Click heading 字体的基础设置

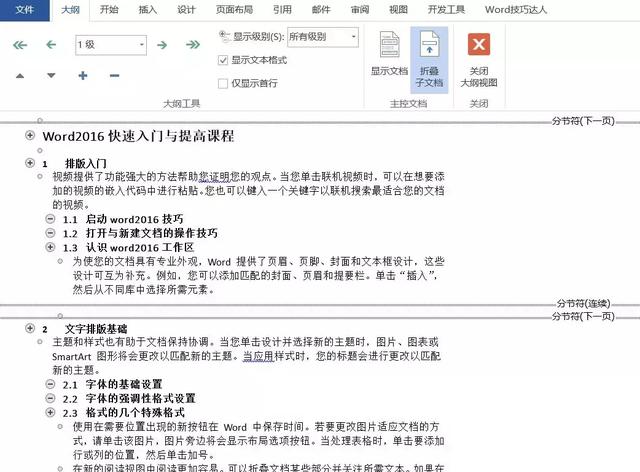[124, 385]
